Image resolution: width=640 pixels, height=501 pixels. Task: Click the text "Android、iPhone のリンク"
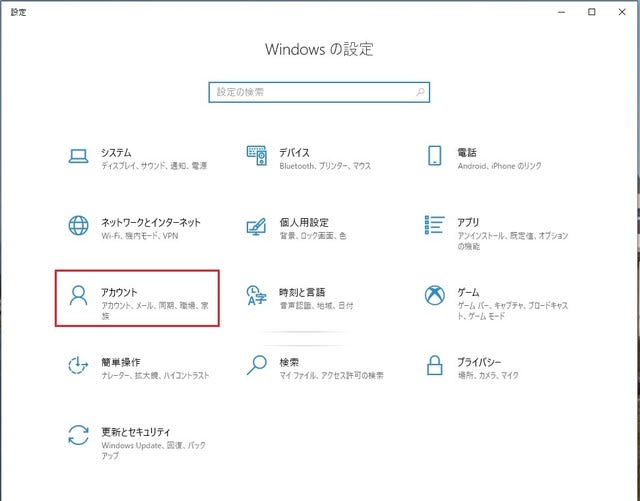click(x=500, y=166)
